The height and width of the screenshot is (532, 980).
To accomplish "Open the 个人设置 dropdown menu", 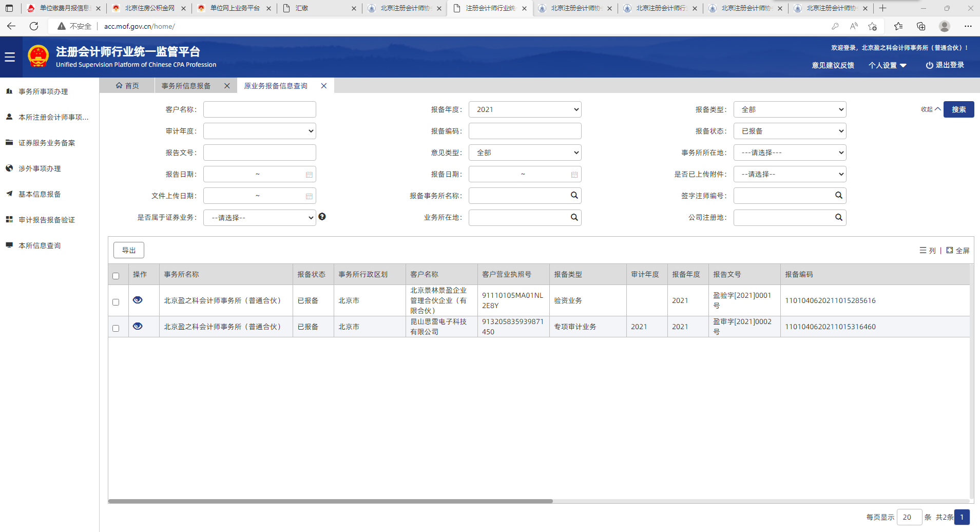I will [887, 65].
